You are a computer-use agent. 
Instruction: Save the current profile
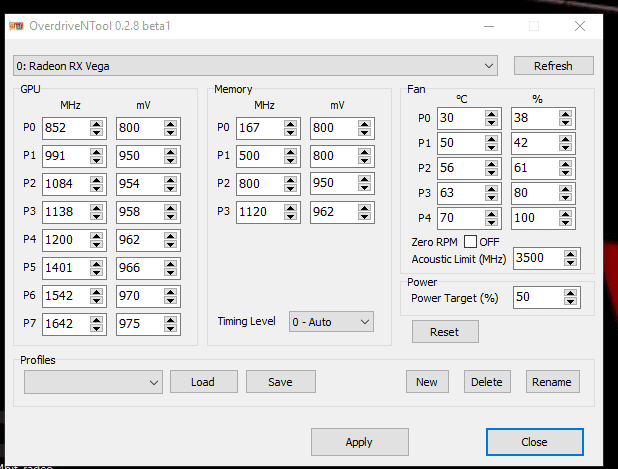pyautogui.click(x=280, y=381)
